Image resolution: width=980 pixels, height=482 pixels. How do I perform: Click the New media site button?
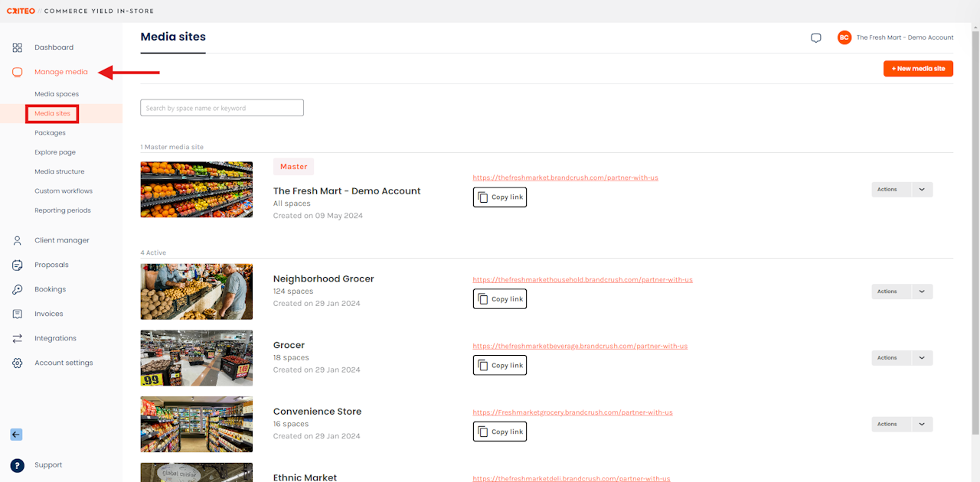click(x=918, y=69)
